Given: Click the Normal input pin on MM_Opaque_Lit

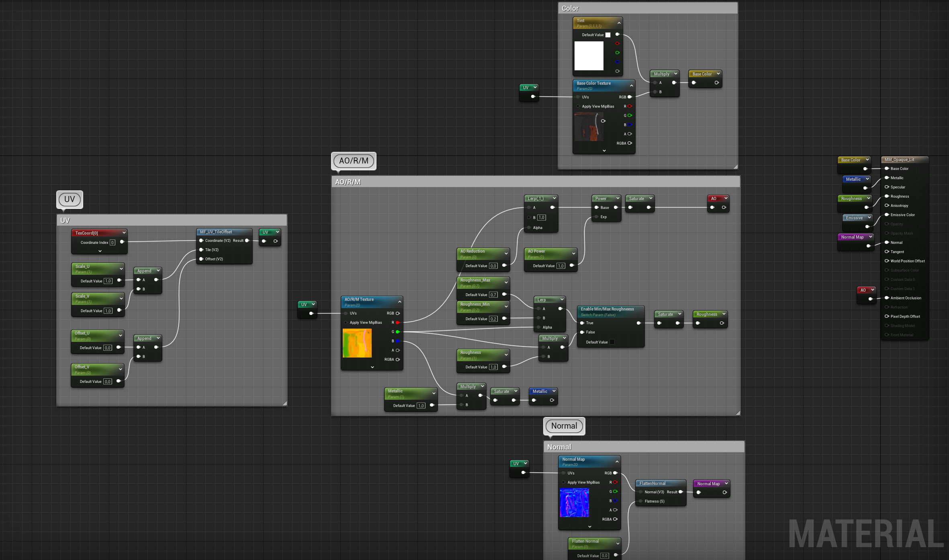Looking at the screenshot, I should 887,243.
